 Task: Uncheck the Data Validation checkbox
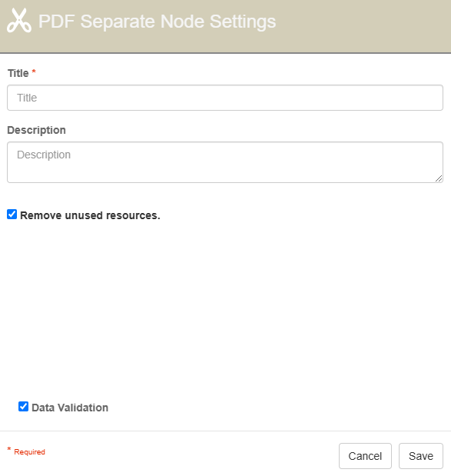[23, 407]
